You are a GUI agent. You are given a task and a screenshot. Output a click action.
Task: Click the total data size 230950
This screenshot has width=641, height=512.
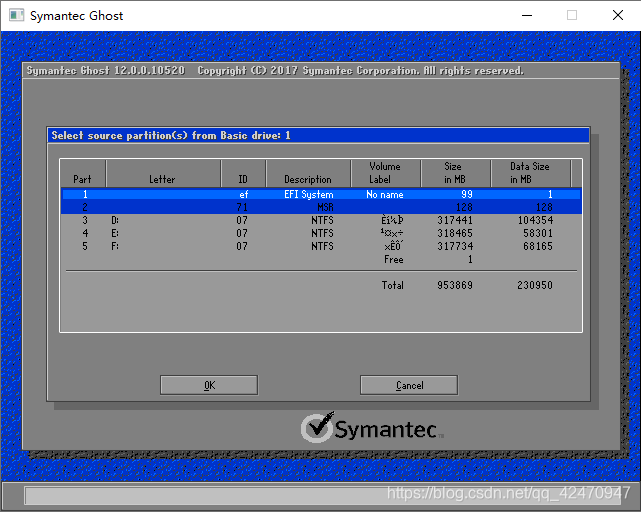click(535, 285)
